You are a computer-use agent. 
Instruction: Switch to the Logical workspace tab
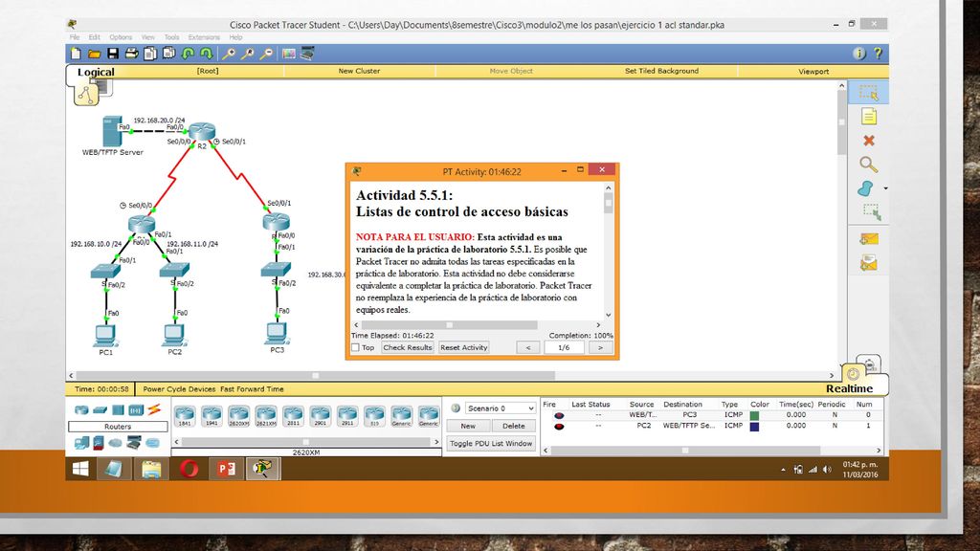point(96,72)
